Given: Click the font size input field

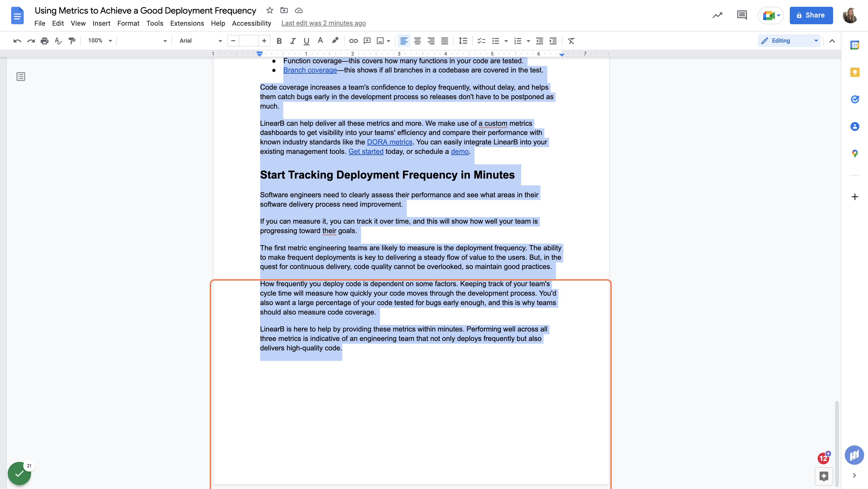Looking at the screenshot, I should (x=249, y=41).
